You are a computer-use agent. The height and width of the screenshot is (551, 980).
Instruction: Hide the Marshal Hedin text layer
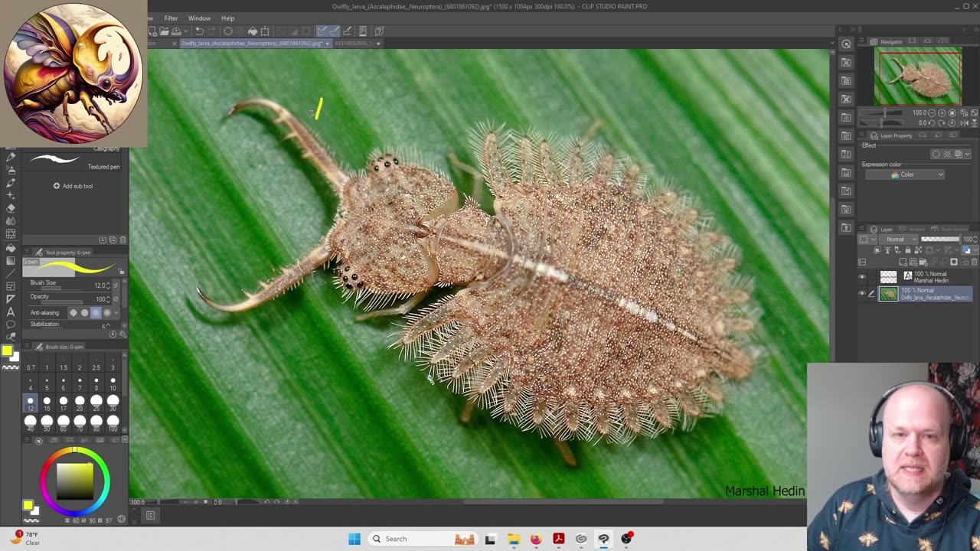point(861,277)
